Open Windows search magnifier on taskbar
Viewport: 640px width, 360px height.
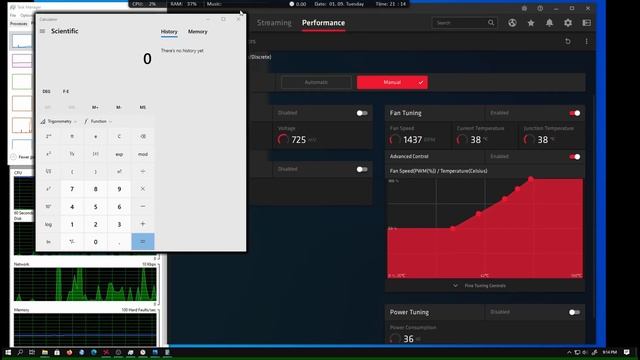click(x=20, y=352)
